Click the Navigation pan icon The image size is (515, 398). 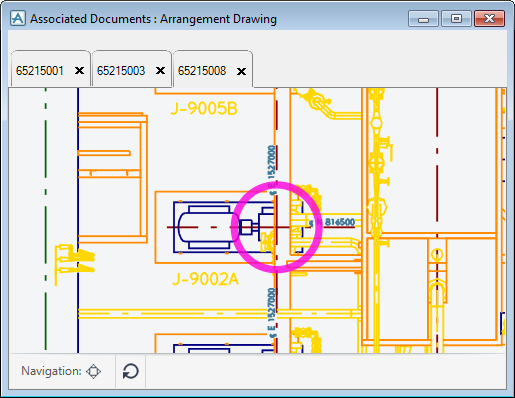coord(93,371)
